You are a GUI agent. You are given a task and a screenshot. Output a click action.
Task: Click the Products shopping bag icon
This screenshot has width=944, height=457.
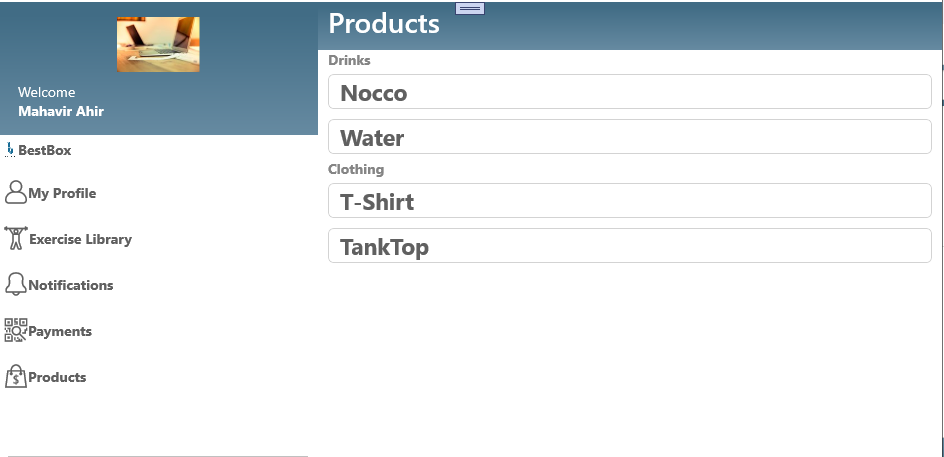pos(15,376)
